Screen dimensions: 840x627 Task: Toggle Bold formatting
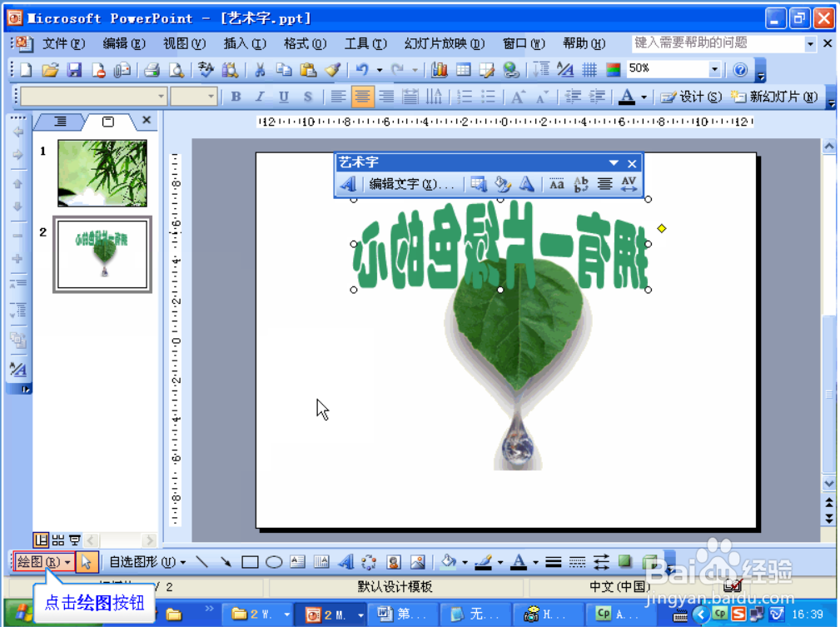[236, 97]
